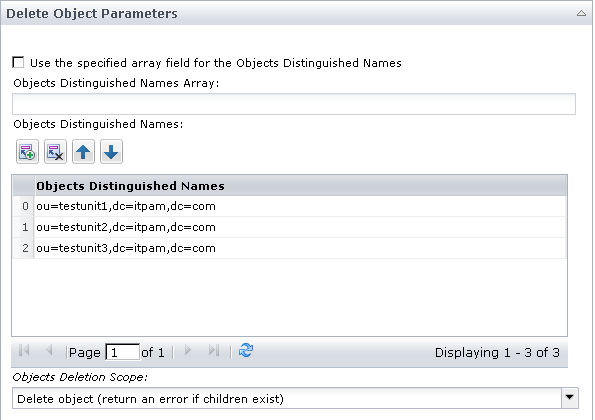Image resolution: width=595 pixels, height=420 pixels.
Task: Click the page number input box
Action: click(123, 352)
